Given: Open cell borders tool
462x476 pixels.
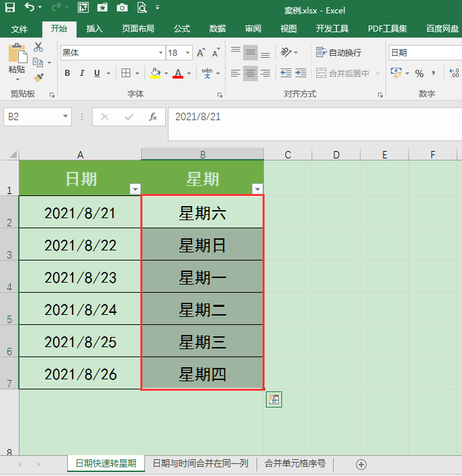Looking at the screenshot, I should (126, 73).
